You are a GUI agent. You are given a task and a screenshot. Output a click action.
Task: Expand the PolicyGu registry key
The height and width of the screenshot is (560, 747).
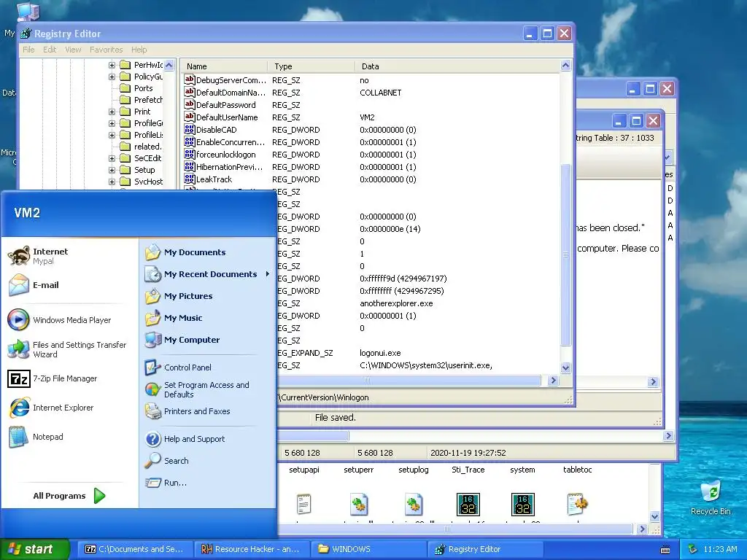point(112,76)
